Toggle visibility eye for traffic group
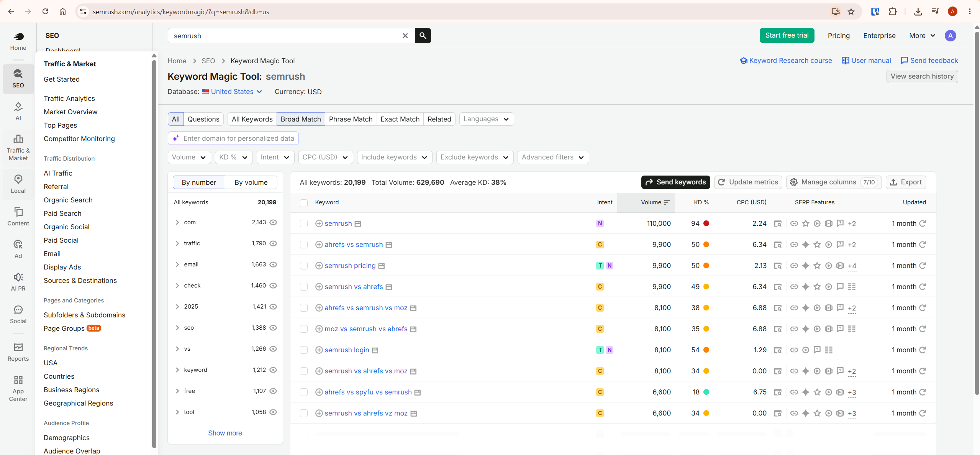980x455 pixels. (x=273, y=243)
